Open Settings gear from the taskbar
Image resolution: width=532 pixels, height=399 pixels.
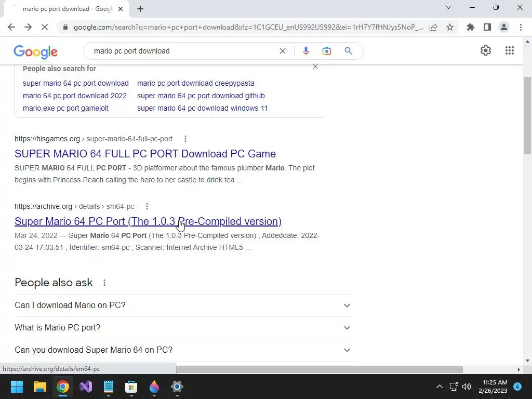click(177, 387)
